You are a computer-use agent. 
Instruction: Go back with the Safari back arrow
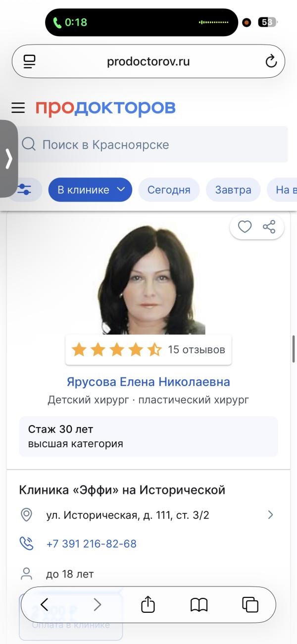point(45,604)
